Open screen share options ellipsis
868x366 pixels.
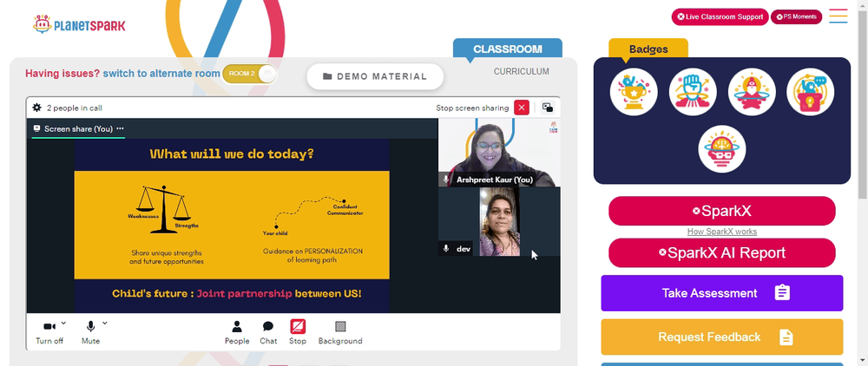click(120, 129)
